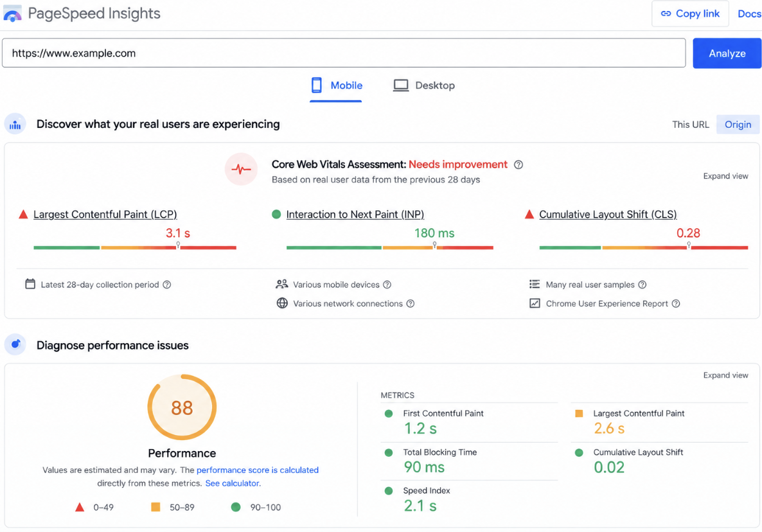Image resolution: width=762 pixels, height=532 pixels.
Task: Open the Docs link
Action: 749,13
